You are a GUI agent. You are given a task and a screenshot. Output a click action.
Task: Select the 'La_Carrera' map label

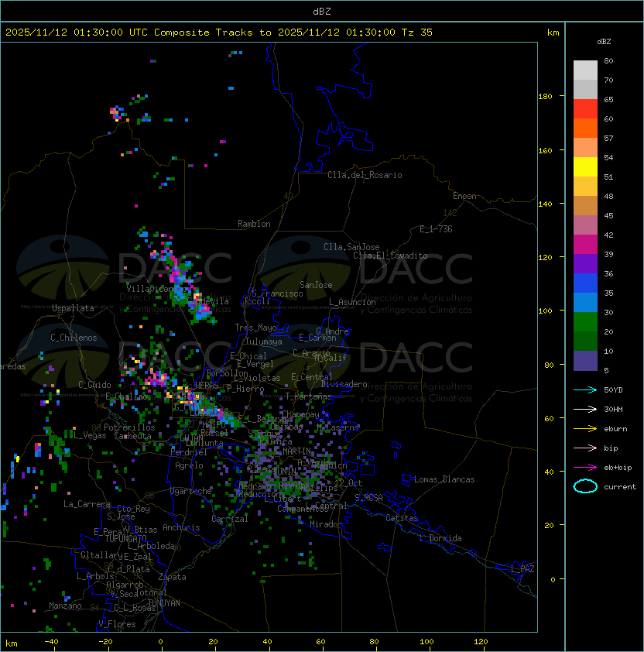pos(87,504)
